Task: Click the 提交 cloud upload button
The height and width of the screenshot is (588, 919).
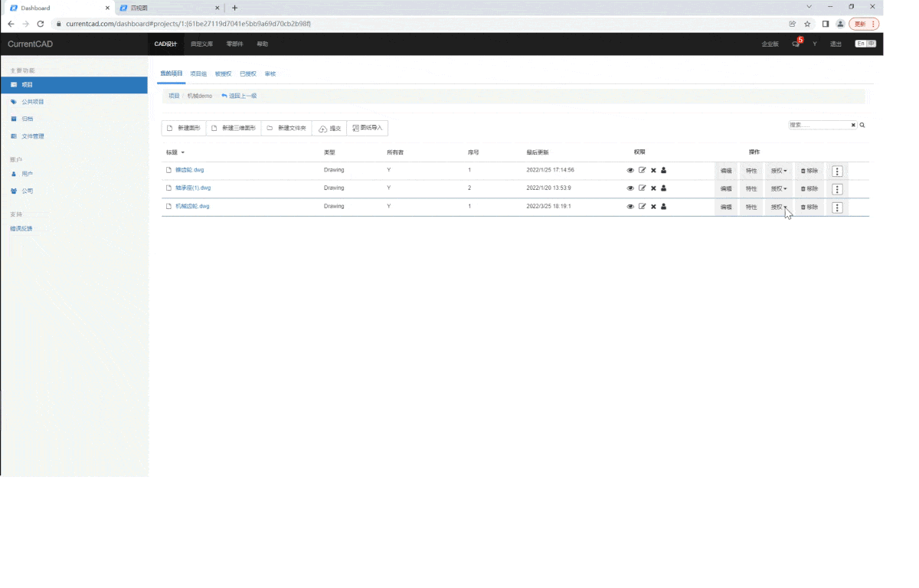Action: 329,128
